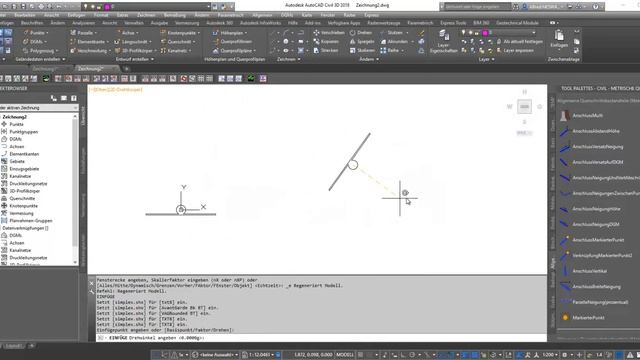Viewport: 640px width, 360px height.
Task: Switch to the Ausgabe ribbon tab
Action: click(x=159, y=23)
